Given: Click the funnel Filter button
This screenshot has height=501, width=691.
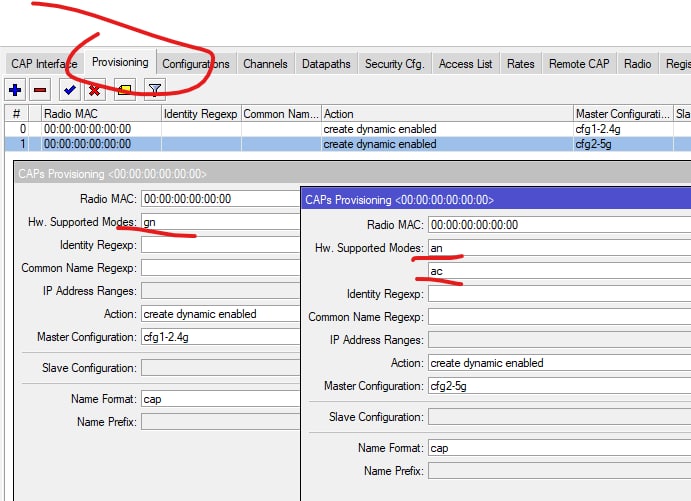Looking at the screenshot, I should 154,90.
